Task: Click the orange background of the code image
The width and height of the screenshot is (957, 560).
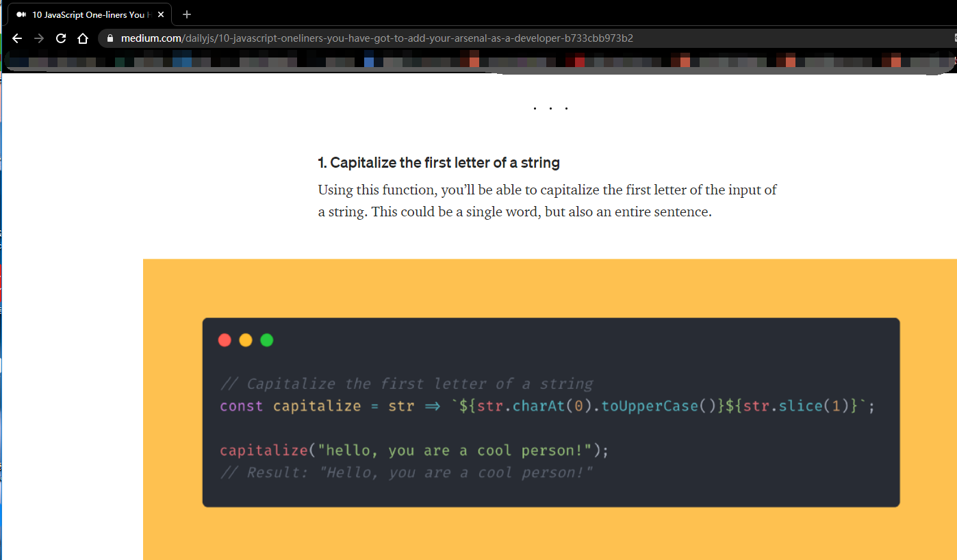Action: [x=171, y=411]
